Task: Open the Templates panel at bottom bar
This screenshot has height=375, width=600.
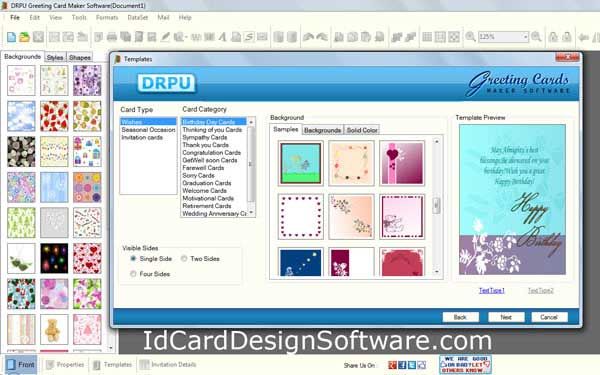Action: tap(113, 365)
